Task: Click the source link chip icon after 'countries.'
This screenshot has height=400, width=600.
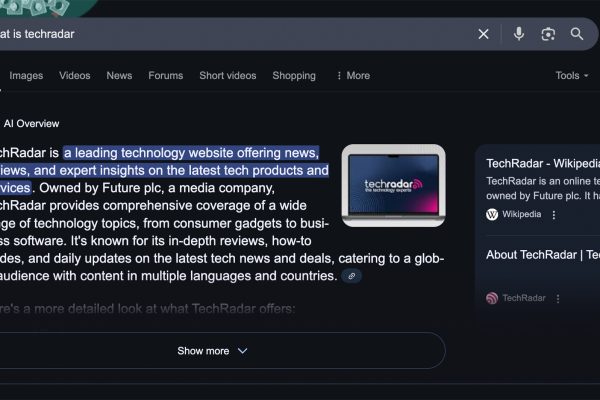Action: tap(351, 276)
